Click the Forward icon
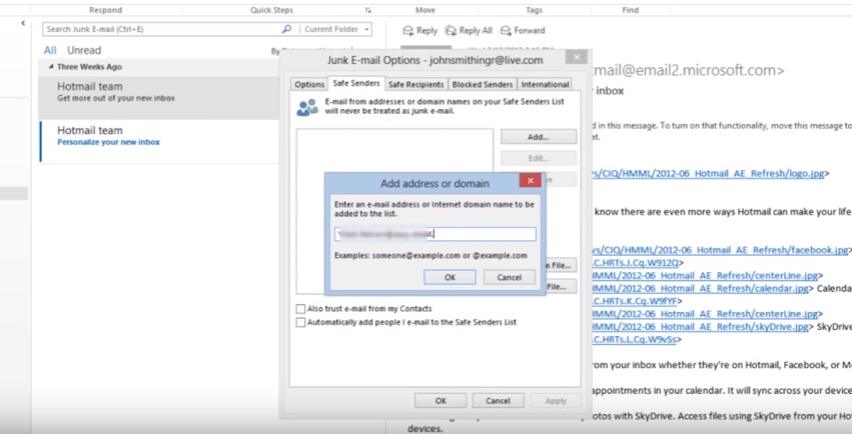The height and width of the screenshot is (434, 852). click(x=506, y=31)
